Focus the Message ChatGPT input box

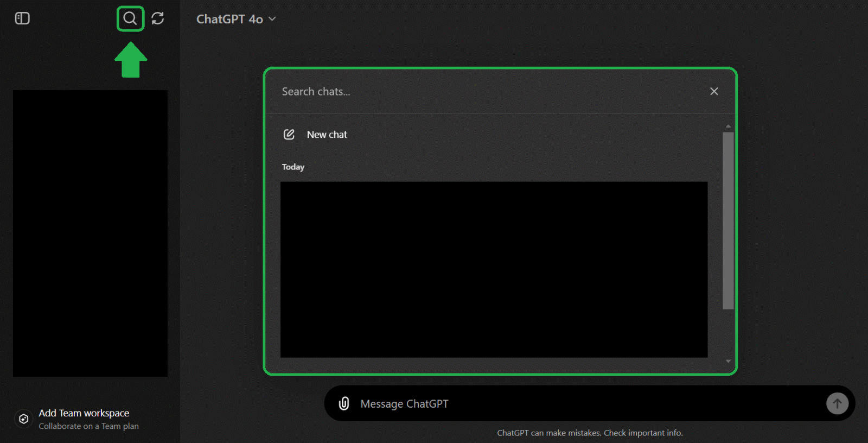tap(589, 404)
